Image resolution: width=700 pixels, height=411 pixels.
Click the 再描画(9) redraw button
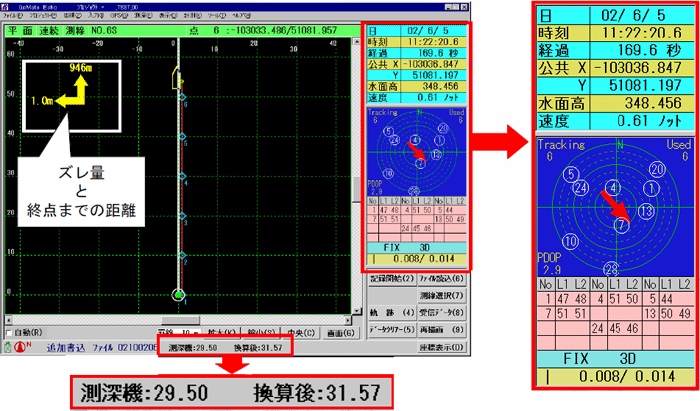(442, 330)
